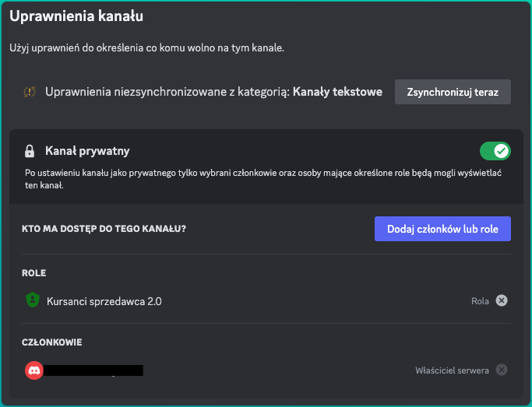Viewport: 532px width, 407px height.
Task: Toggle the Kanał prywatny switch
Action: click(495, 150)
